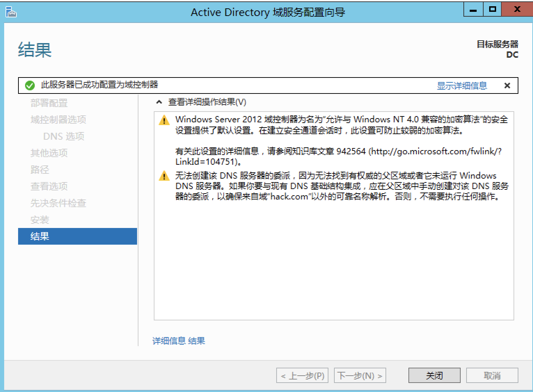Viewport: 533px width, 392px height.
Task: Select the 结果 step in sidebar
Action: click(78, 236)
